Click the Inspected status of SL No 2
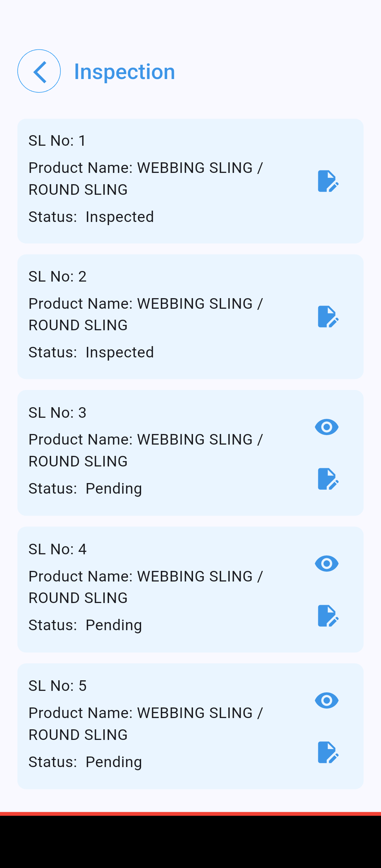Viewport: 381px width, 868px height. (x=120, y=352)
